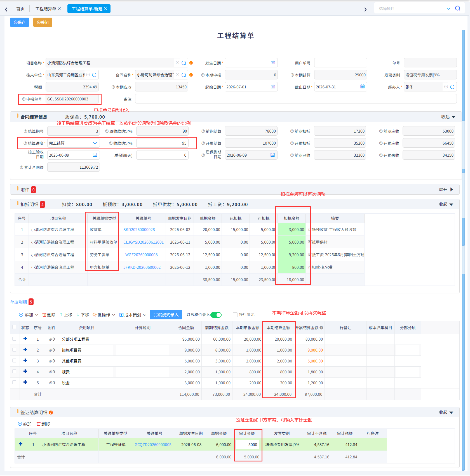Open calendar picker for 发生日期

(x=273, y=63)
